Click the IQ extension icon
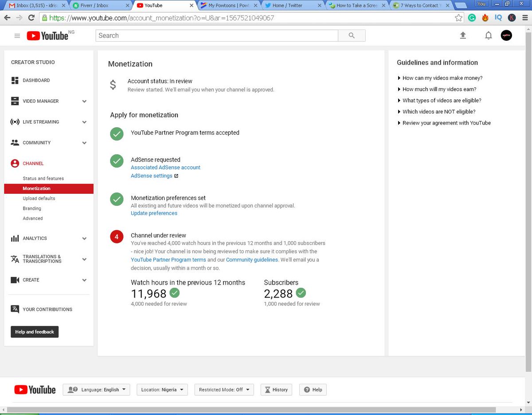The width and height of the screenshot is (532, 415). pyautogui.click(x=498, y=18)
